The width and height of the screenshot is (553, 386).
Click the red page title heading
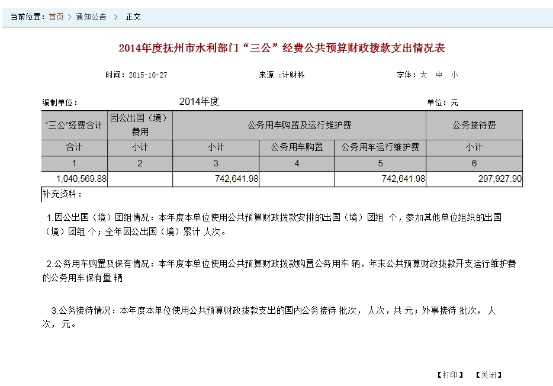coord(282,48)
